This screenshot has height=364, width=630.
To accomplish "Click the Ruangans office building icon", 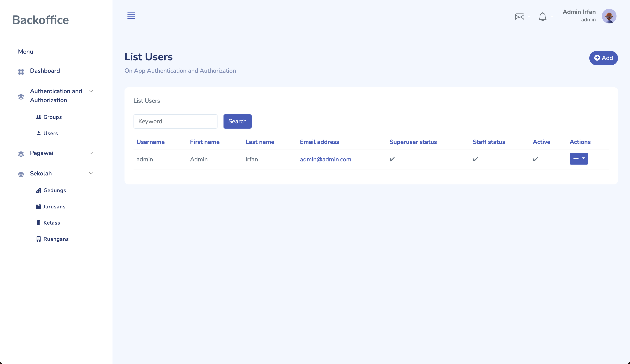I will (x=38, y=239).
